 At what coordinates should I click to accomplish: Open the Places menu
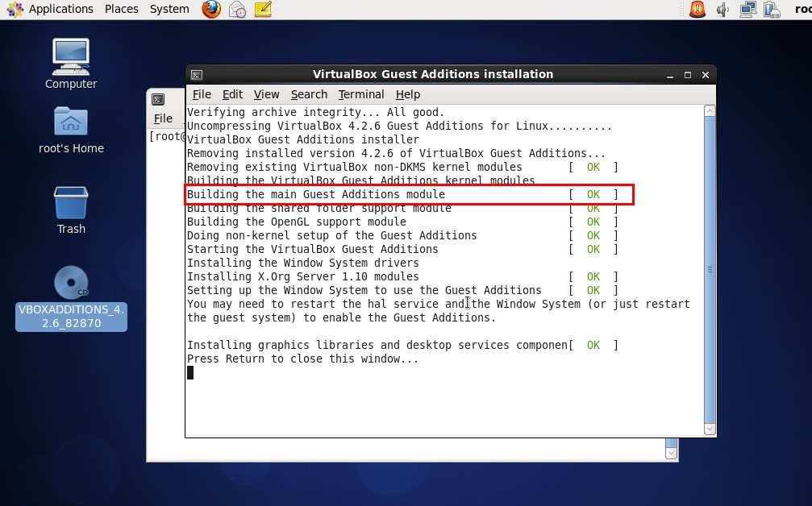pos(121,9)
